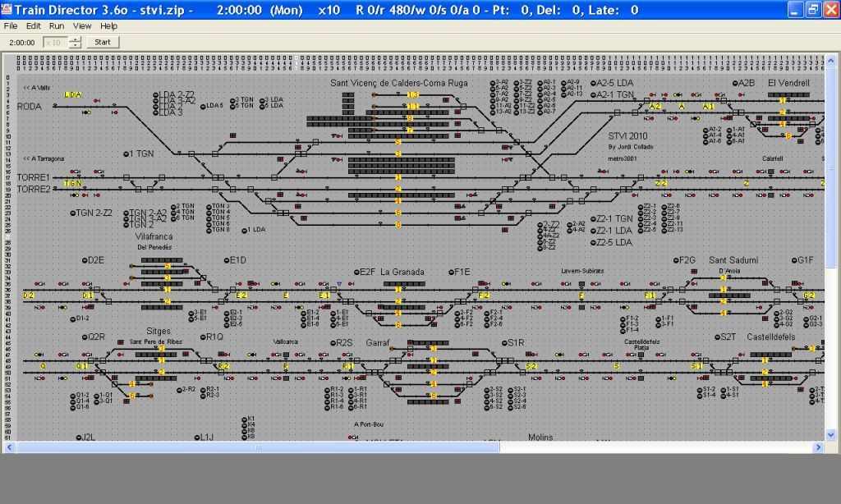This screenshot has height=504, width=841.
Task: Open the File menu
Action: pos(11,26)
